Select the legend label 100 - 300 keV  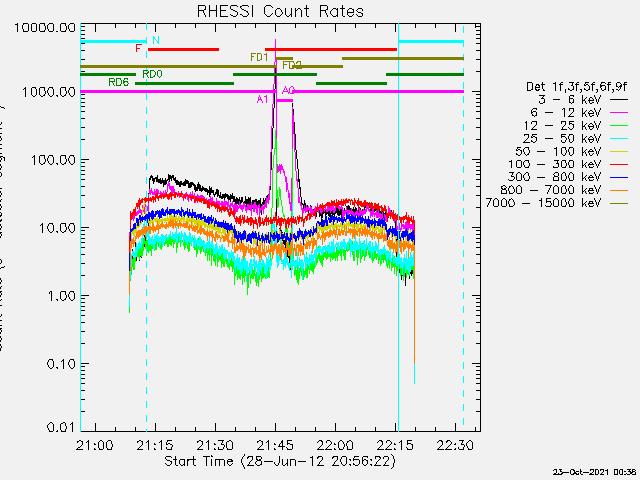[x=555, y=164]
